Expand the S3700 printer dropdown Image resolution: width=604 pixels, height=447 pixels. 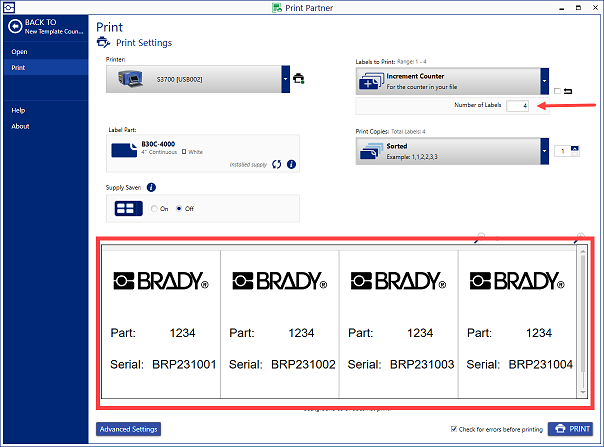pos(286,78)
